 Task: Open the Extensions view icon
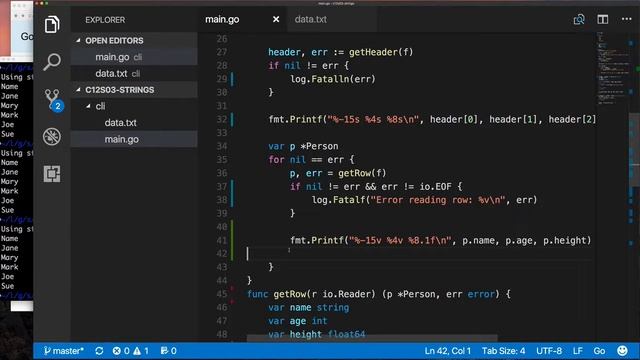pos(52,174)
